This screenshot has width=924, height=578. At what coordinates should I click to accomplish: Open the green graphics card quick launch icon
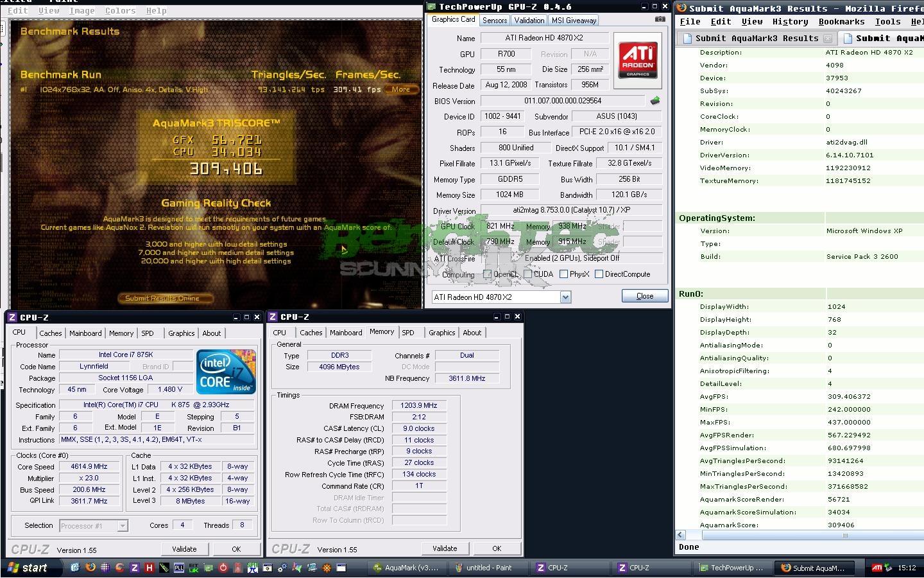209,568
